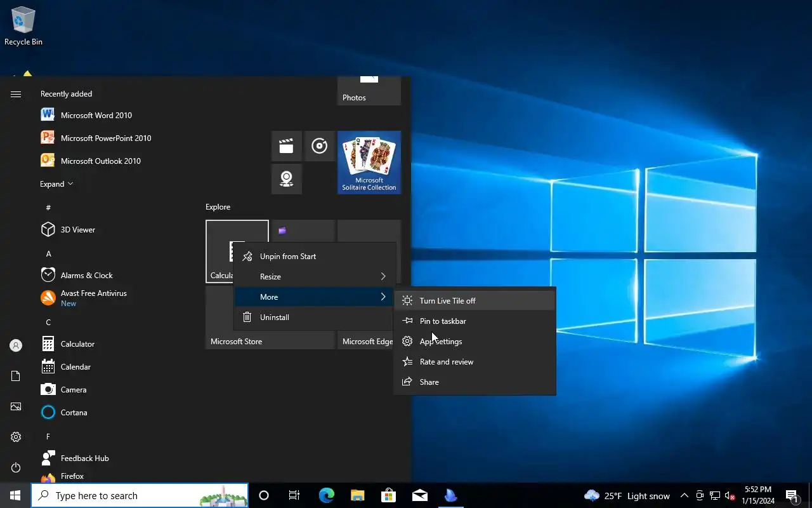The image size is (812, 508).
Task: Open Documents from the Start sidebar
Action: click(16, 376)
